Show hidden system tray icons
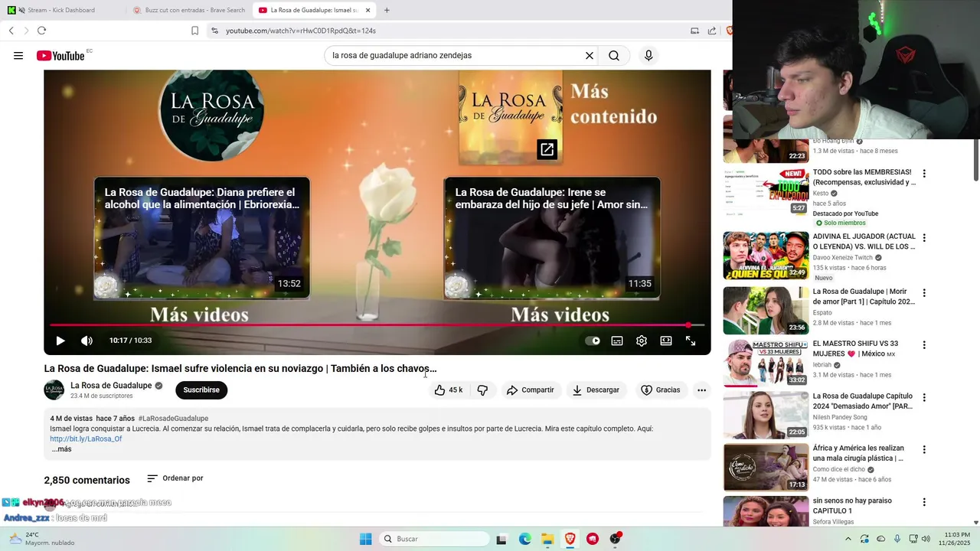 [x=848, y=539]
